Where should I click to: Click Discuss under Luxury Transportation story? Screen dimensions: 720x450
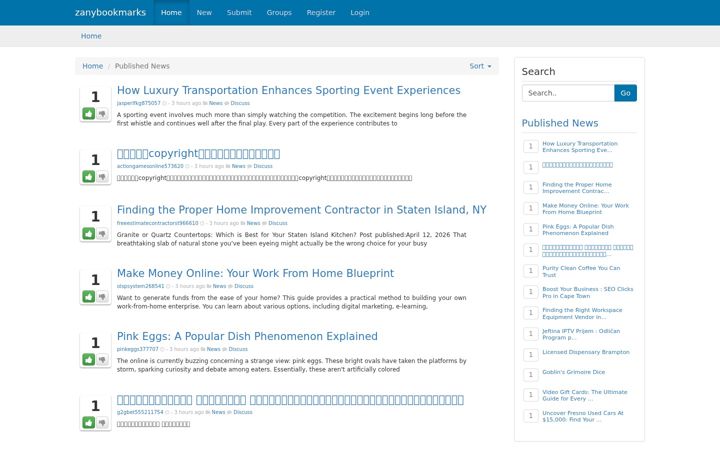[x=240, y=103]
